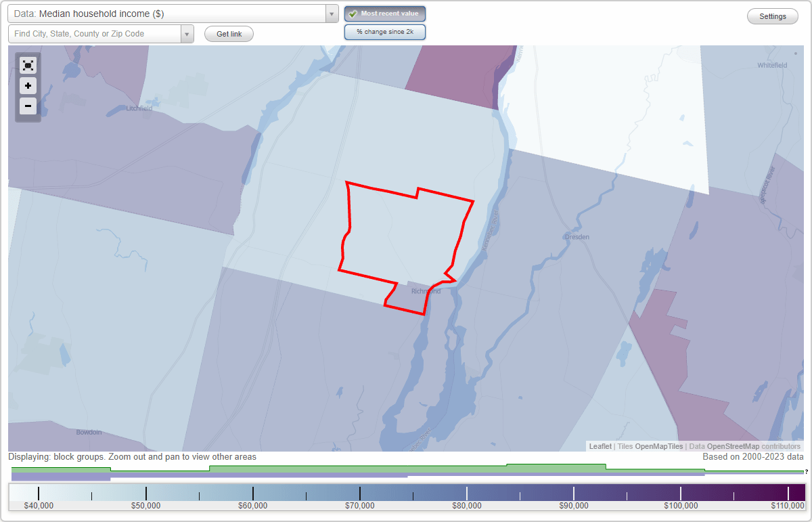The height and width of the screenshot is (522, 812).
Task: Expand the location search dropdown arrow
Action: point(187,34)
